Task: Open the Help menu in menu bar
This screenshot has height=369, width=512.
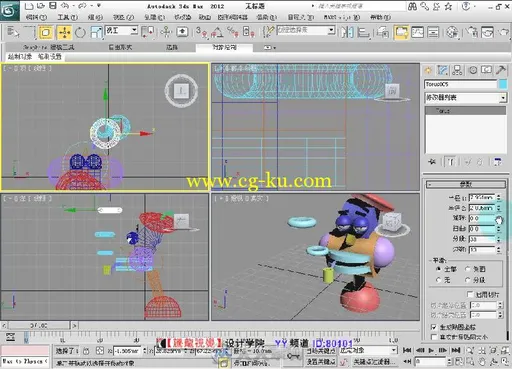Action: tap(380, 17)
